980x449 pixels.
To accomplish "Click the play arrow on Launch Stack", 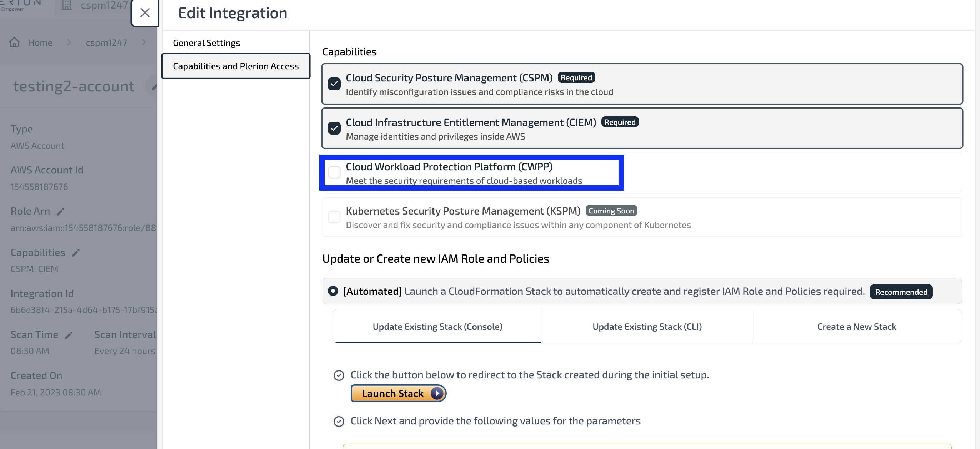I will coord(437,393).
